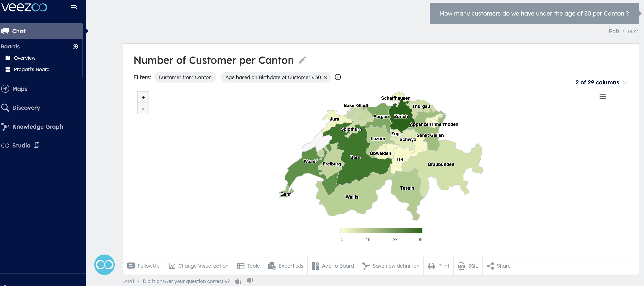Image resolution: width=644 pixels, height=286 pixels.
Task: Remove the Age under 30 filter
Action: (x=325, y=77)
